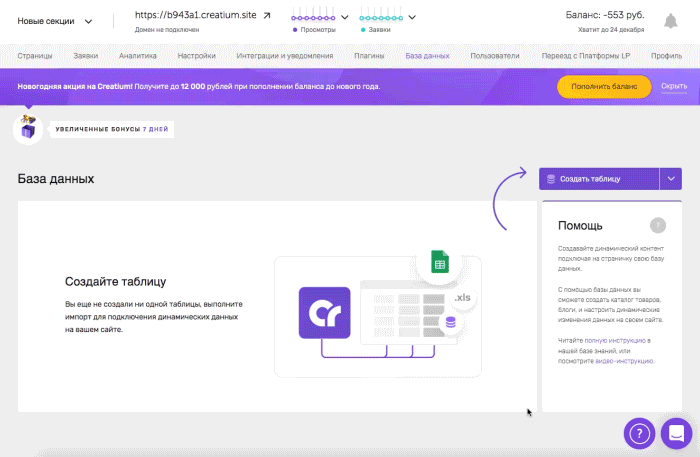
Task: Click the gift box bonus icon
Action: point(28,129)
